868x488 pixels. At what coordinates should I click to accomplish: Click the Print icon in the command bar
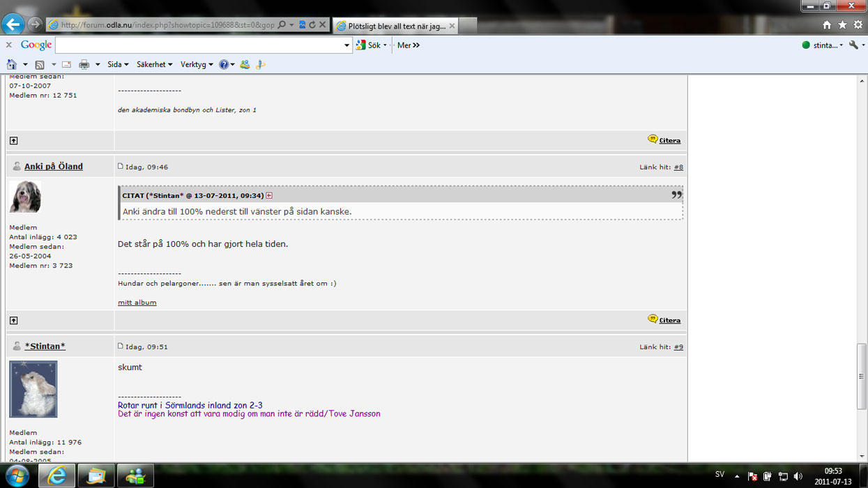click(84, 65)
